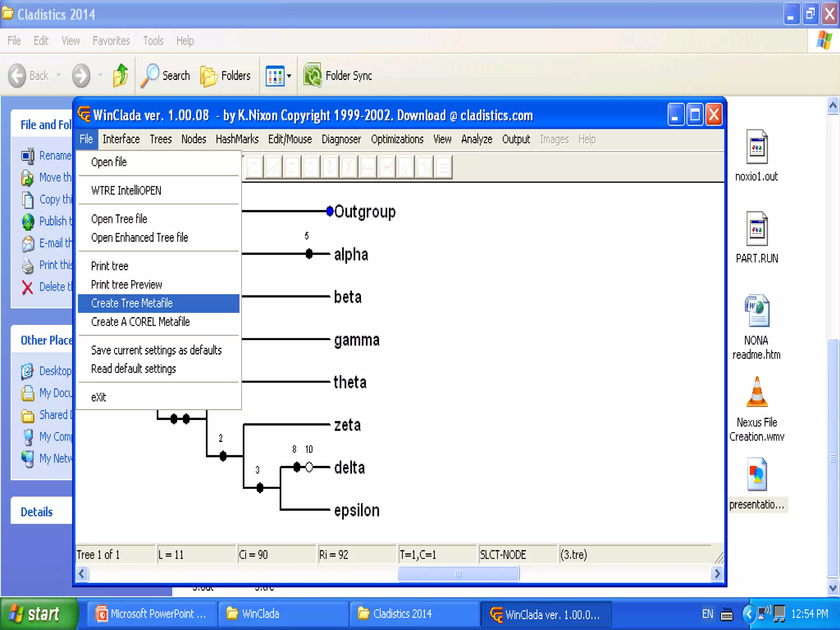Open the Back button history dropdown arrow
This screenshot has width=840, height=630.
(59, 75)
